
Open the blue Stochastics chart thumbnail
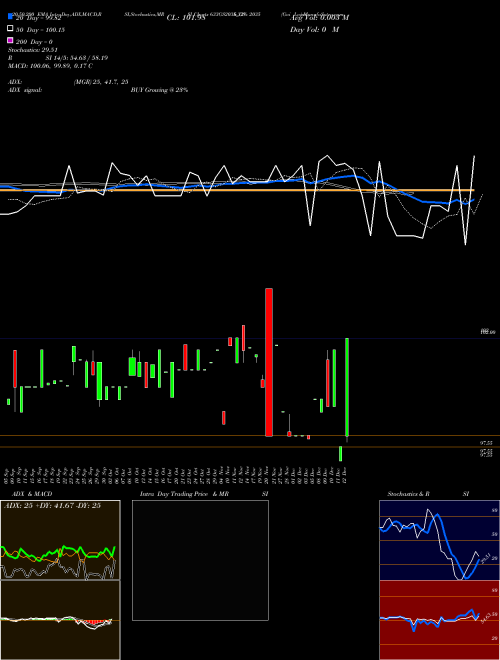[x=439, y=540]
